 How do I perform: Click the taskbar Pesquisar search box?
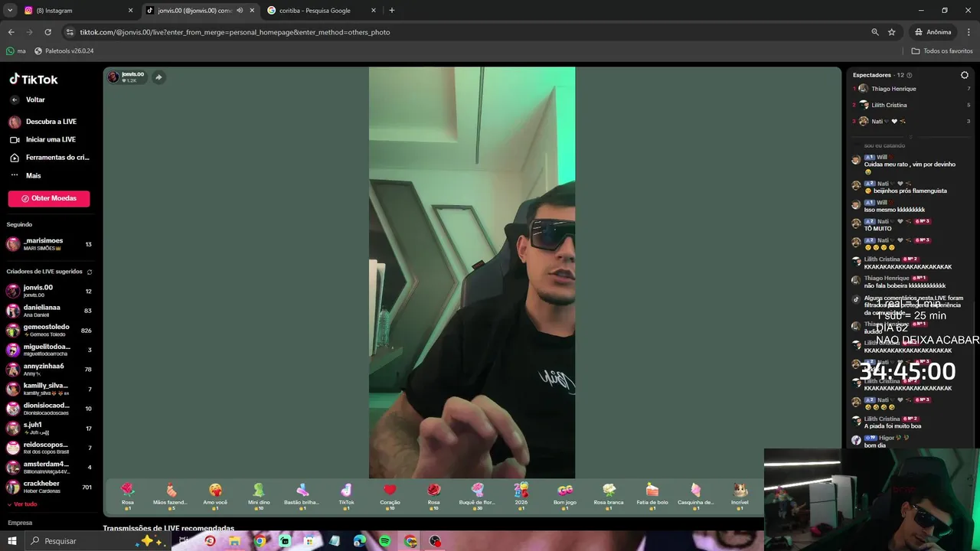(100, 541)
